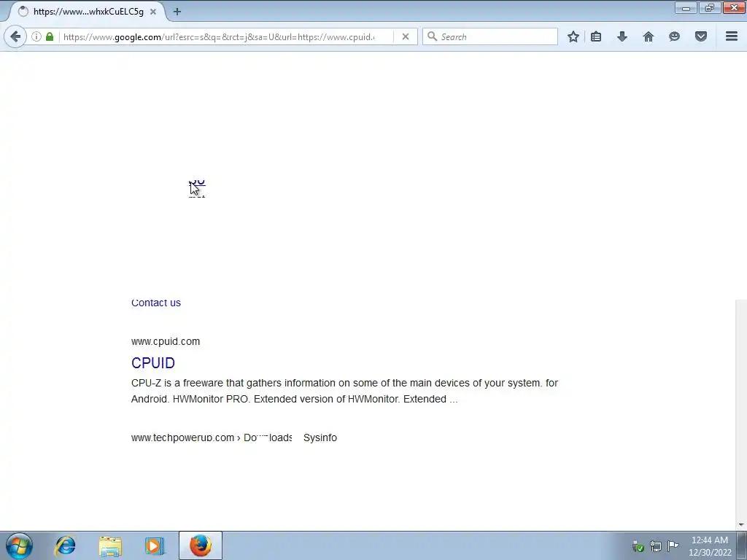Go back using the browser back arrow
The height and width of the screenshot is (560, 747).
click(x=15, y=36)
